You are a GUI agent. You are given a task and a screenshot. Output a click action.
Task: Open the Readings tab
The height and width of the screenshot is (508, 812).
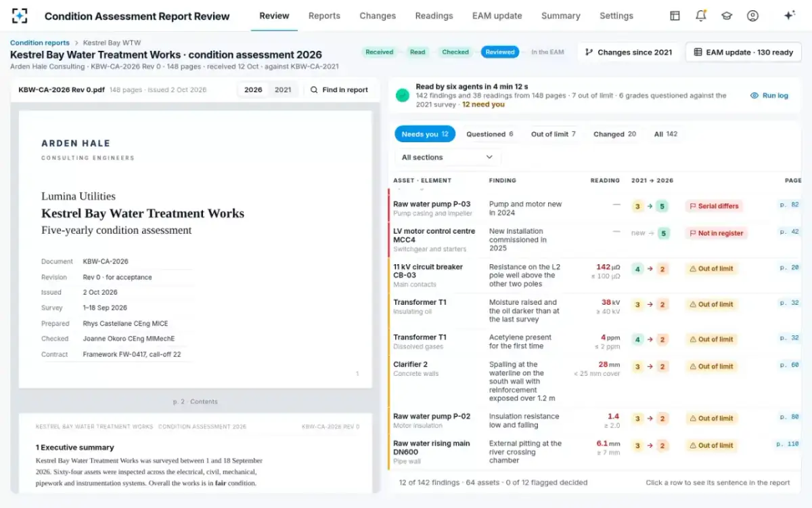(x=434, y=16)
